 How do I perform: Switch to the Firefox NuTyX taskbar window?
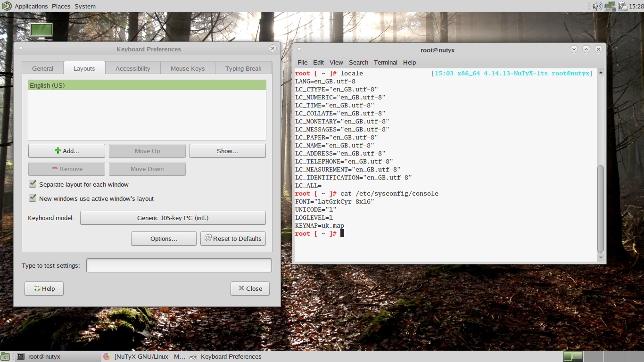click(144, 356)
